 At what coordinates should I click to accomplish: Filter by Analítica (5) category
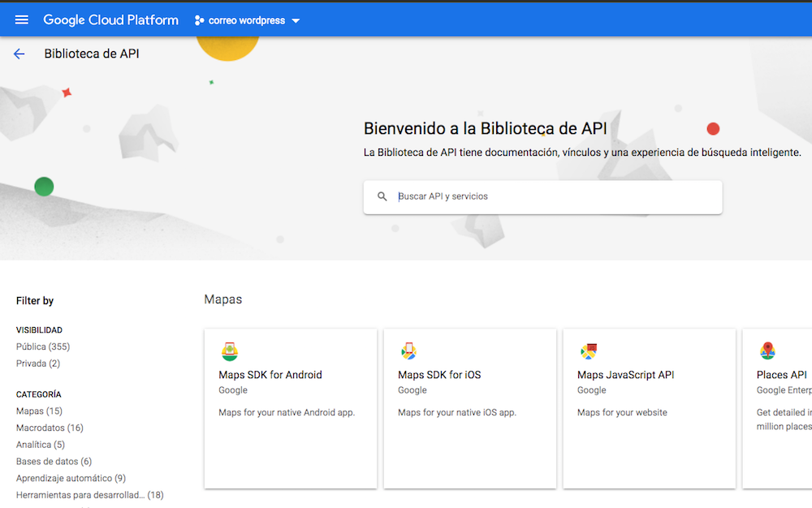41,445
